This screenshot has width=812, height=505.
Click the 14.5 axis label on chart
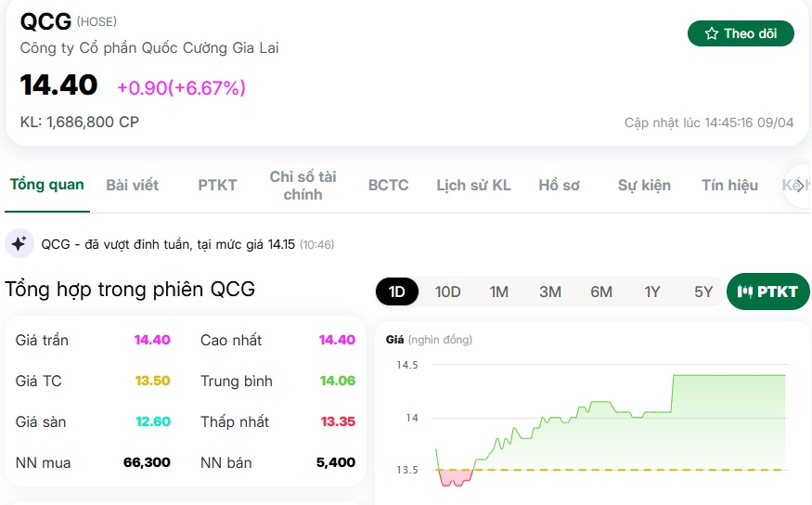[407, 365]
